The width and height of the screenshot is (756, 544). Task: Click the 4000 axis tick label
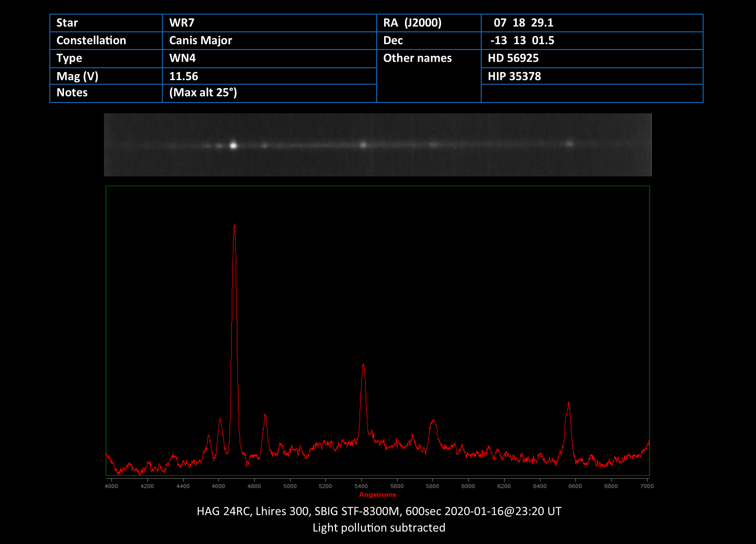click(111, 486)
